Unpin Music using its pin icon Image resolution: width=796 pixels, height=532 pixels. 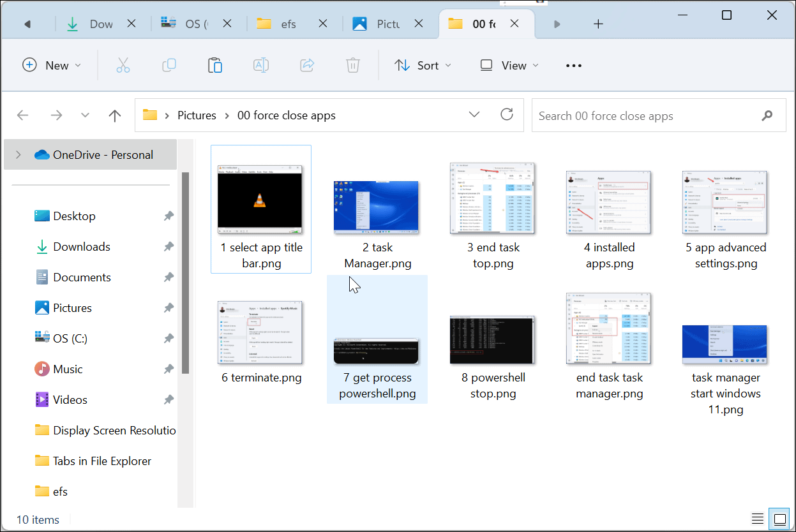click(x=169, y=369)
